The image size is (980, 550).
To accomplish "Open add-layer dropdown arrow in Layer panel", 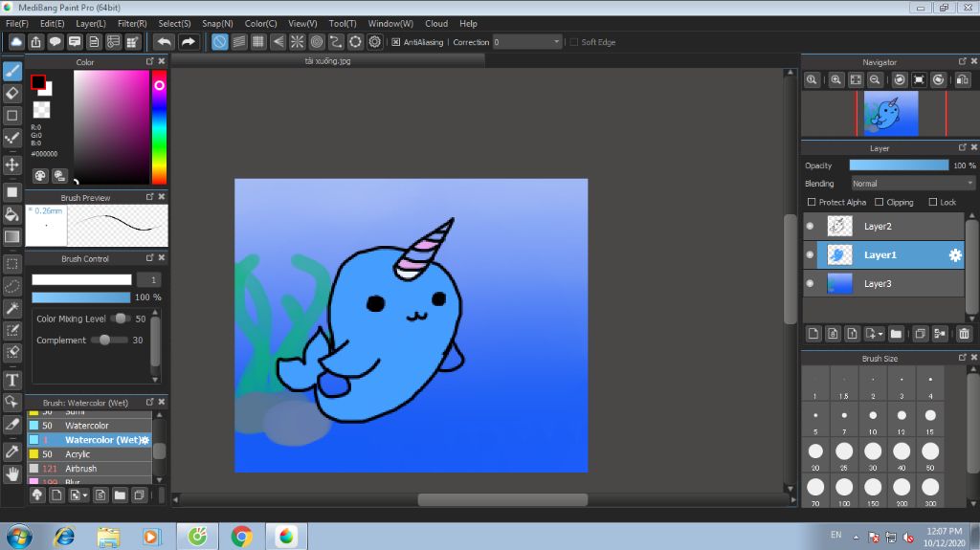I will (x=880, y=335).
